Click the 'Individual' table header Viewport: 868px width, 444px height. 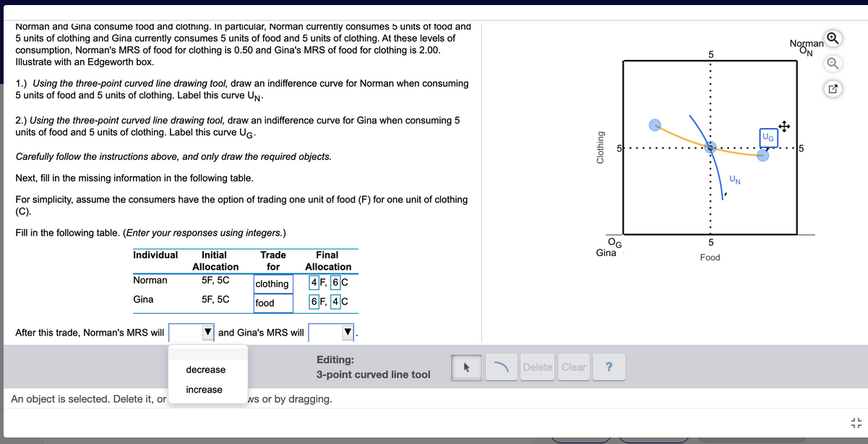pyautogui.click(x=155, y=255)
